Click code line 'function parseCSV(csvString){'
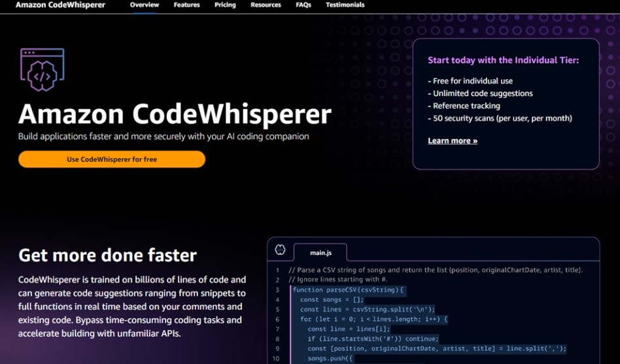 coord(348,290)
